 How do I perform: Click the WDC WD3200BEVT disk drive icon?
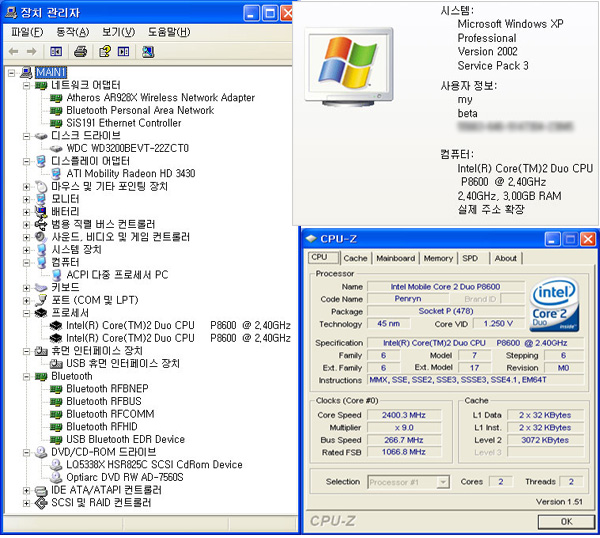click(x=56, y=148)
